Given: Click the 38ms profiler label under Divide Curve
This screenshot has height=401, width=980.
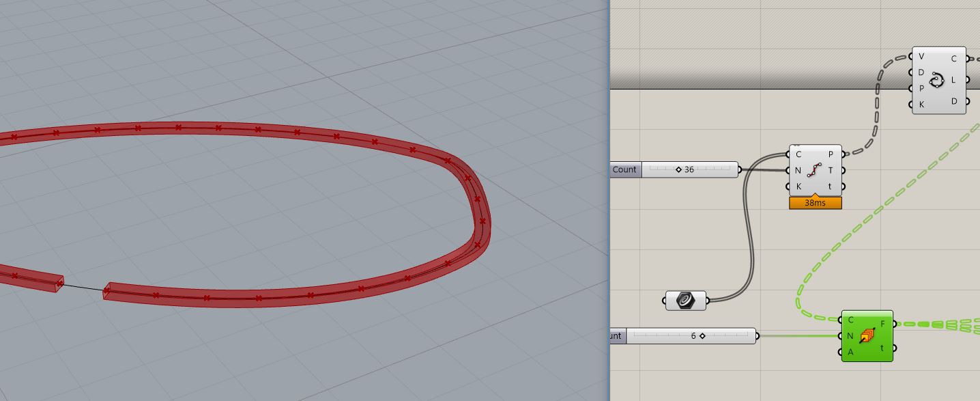Looking at the screenshot, I should pyautogui.click(x=815, y=203).
